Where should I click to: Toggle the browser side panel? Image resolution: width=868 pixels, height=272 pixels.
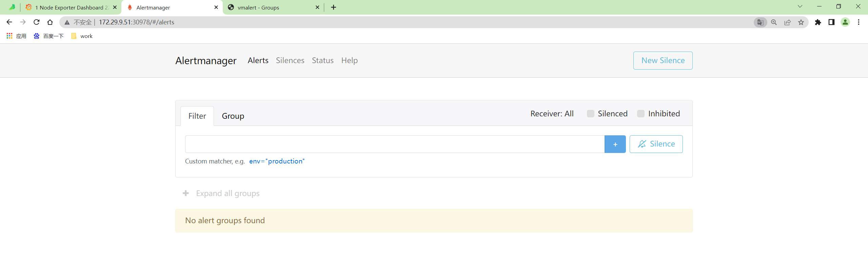click(831, 22)
